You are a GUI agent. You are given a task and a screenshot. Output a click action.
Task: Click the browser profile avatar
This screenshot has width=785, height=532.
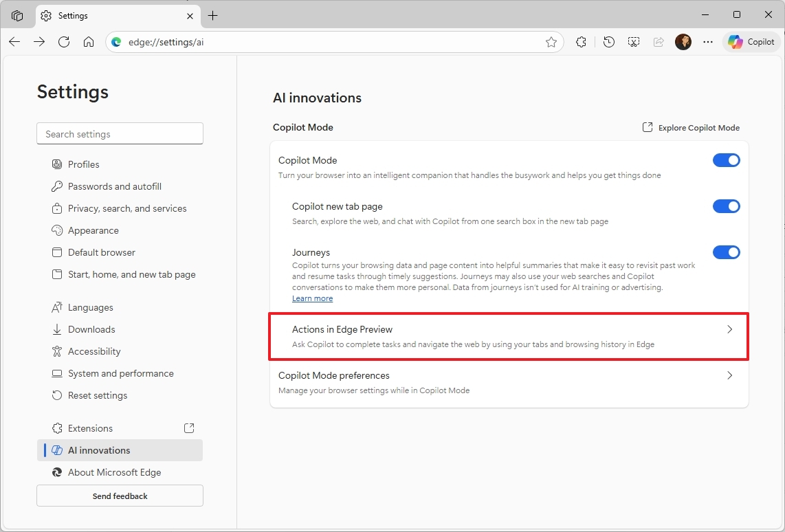tap(683, 42)
